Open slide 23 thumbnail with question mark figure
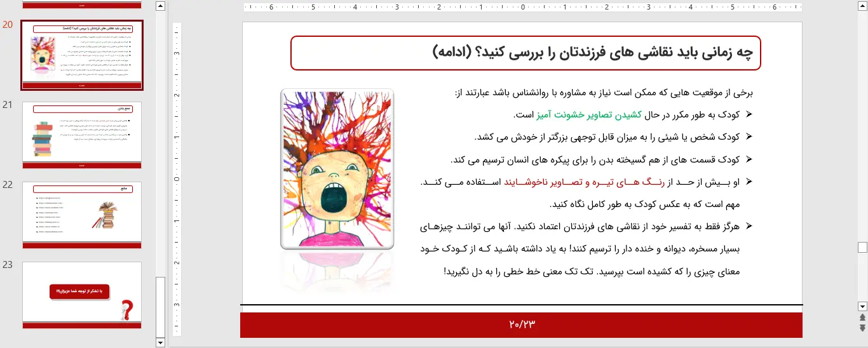This screenshot has height=348, width=868. (x=81, y=295)
